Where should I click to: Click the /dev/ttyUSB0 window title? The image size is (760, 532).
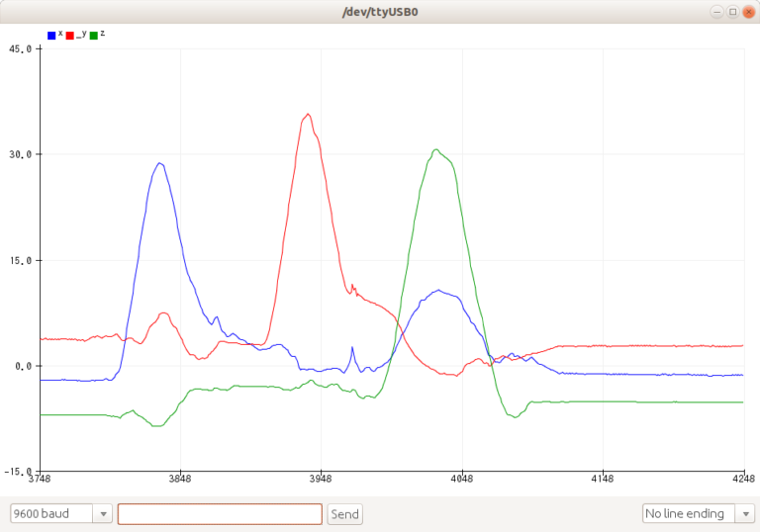tap(380, 12)
